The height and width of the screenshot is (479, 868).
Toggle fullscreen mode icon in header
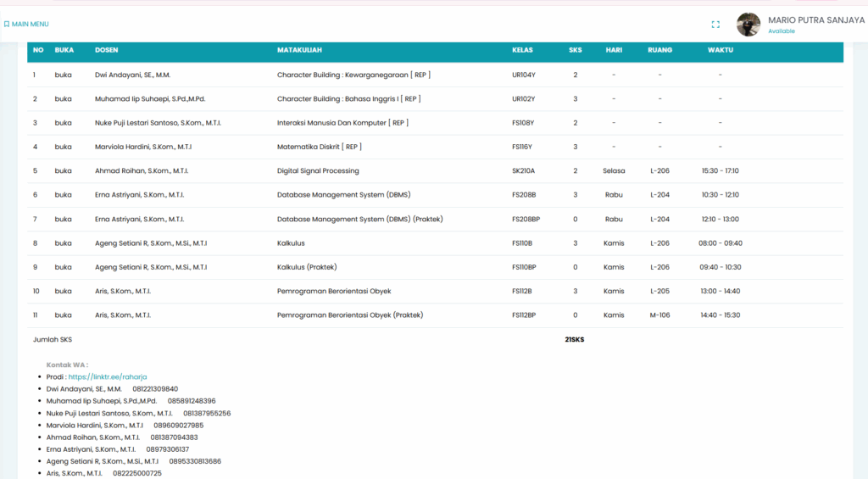[715, 25]
